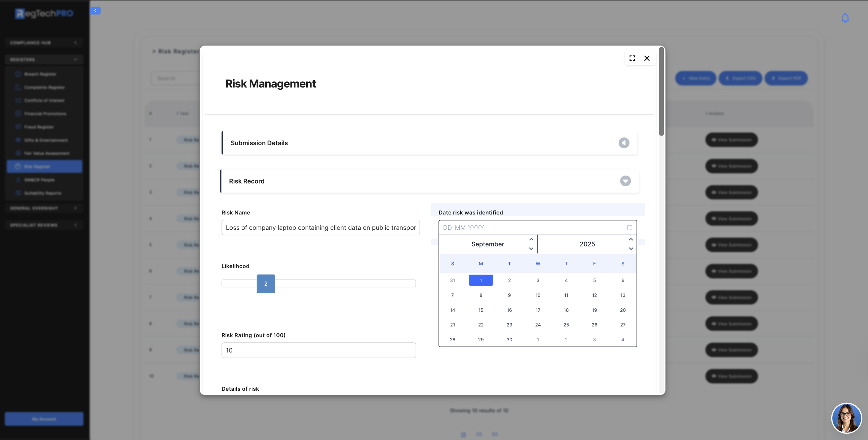
Task: Click the month down arrow below September
Action: [x=531, y=249]
